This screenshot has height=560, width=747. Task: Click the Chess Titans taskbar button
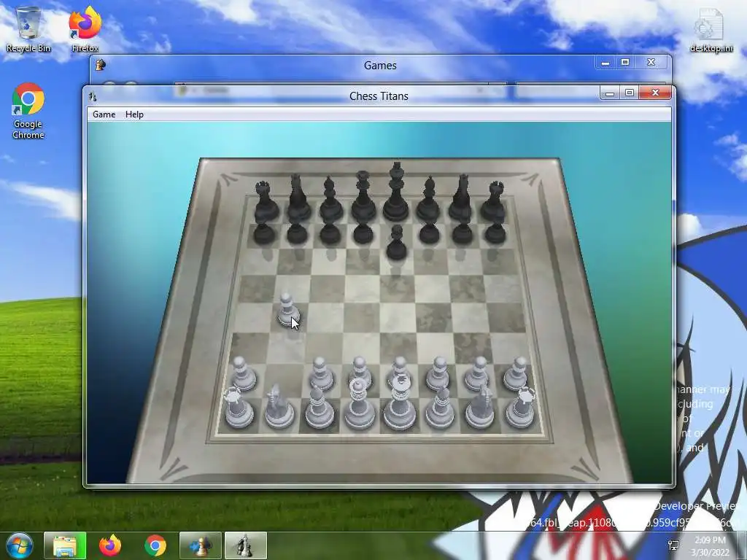click(x=245, y=545)
